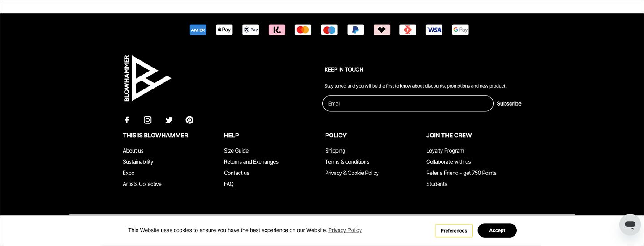Viewport: 644px width, 246px height.
Task: Click the Crypto.com Pay icon
Action: 250,30
